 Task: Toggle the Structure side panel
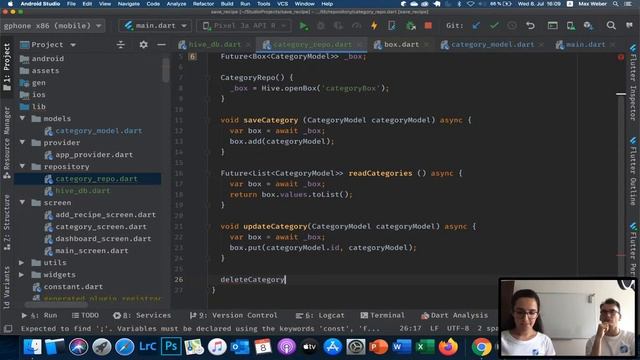tap(7, 222)
